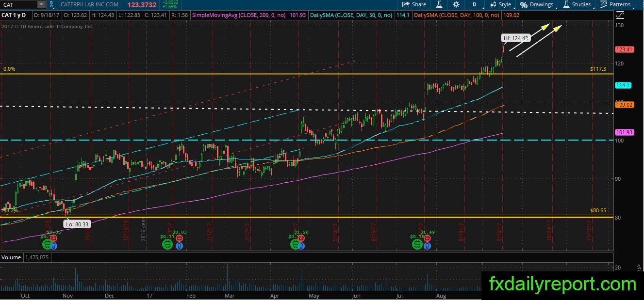The width and height of the screenshot is (644, 300).
Task: Open the Edit Studies flask icon
Action: point(439,4)
